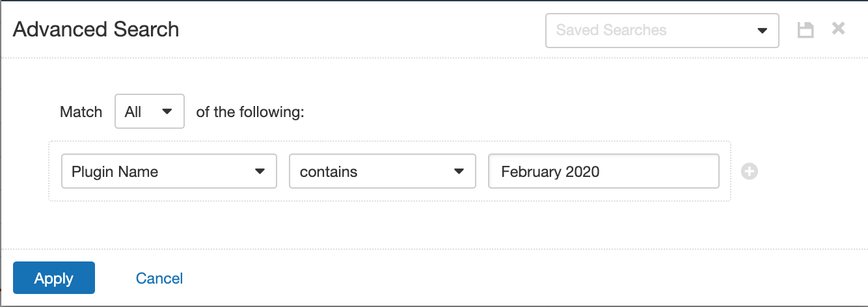Open the contains operator dropdown

(x=383, y=171)
